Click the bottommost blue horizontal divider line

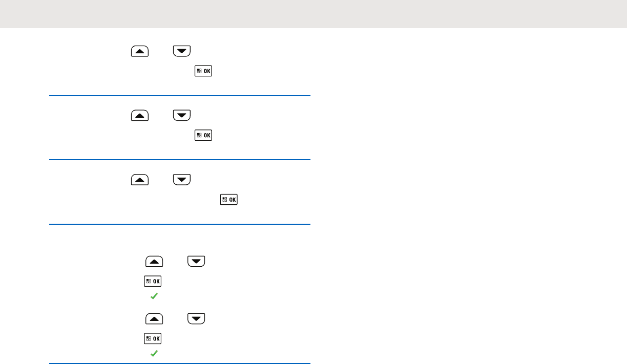(x=180, y=363)
